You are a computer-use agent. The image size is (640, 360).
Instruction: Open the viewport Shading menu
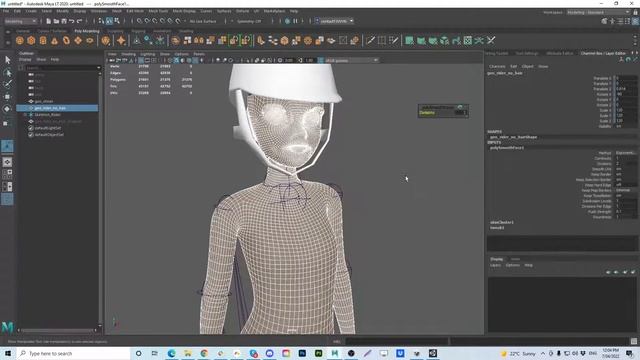[x=128, y=54]
